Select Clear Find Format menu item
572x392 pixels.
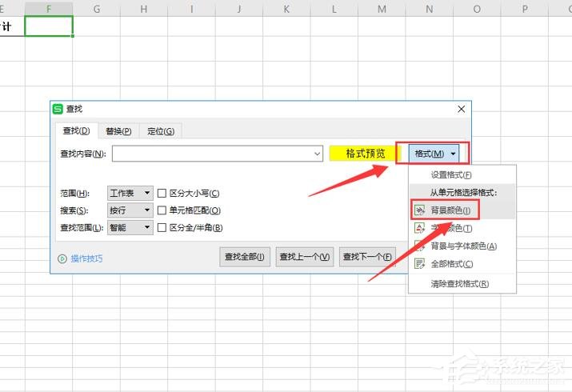[x=459, y=283]
